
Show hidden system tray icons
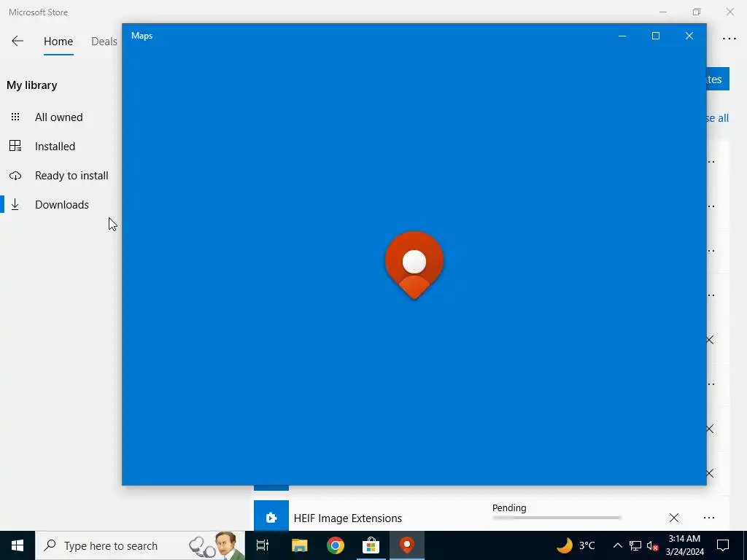[617, 545]
